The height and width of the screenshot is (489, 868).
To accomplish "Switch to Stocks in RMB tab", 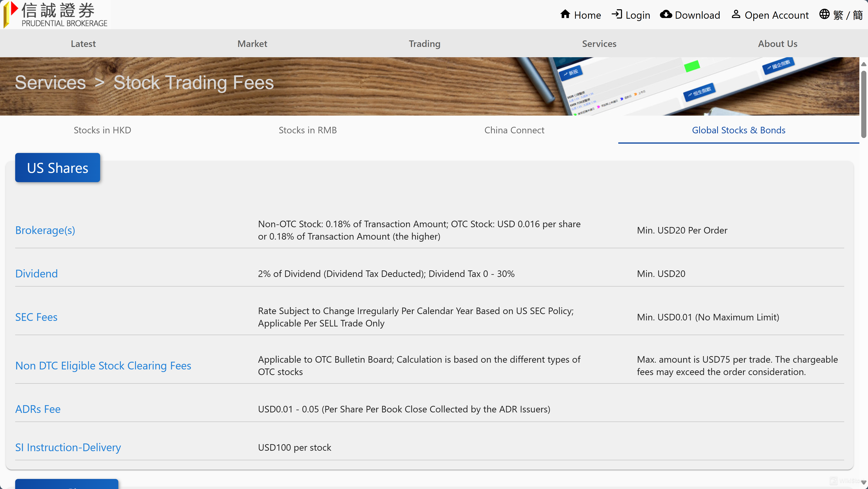I will click(x=307, y=130).
